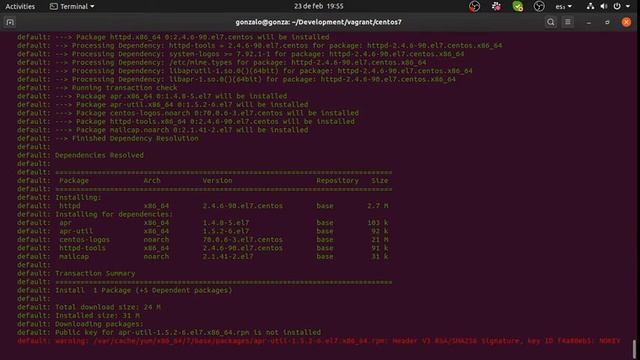The image size is (640, 360).
Task: Minimize the terminal window
Action: tap(589, 22)
